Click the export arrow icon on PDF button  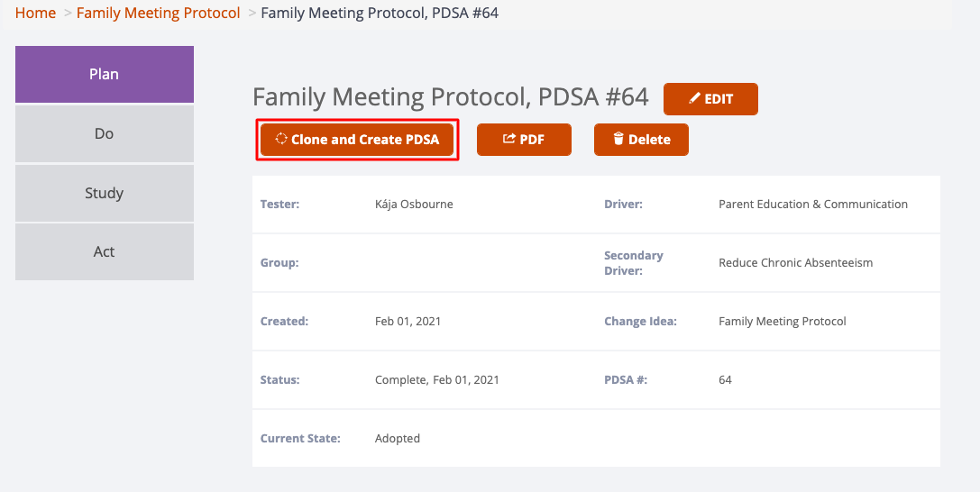(509, 139)
